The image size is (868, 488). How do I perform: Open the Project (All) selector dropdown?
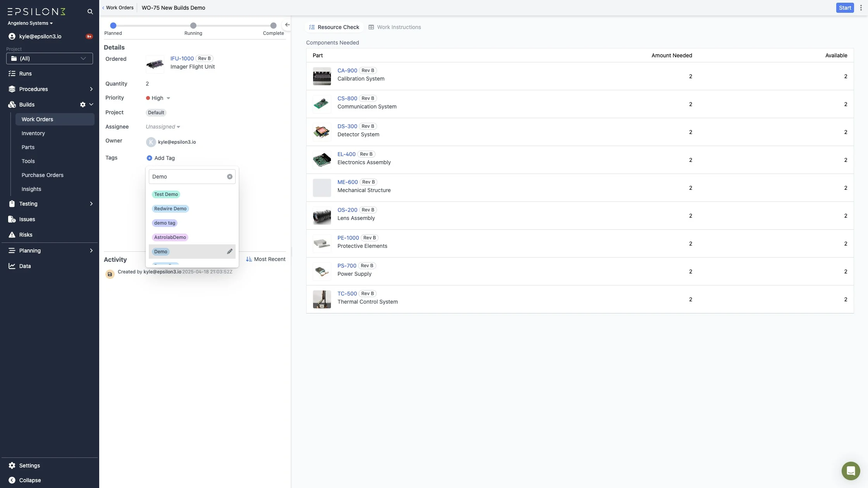tap(50, 58)
